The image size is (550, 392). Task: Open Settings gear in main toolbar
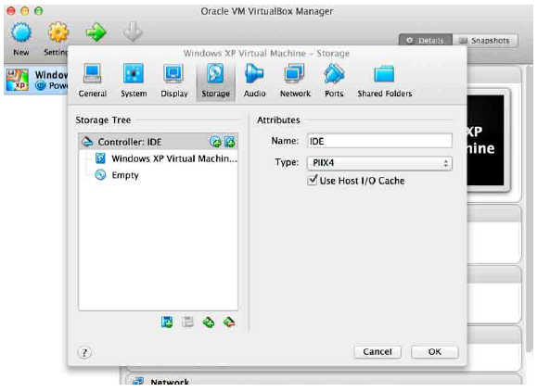(x=58, y=32)
